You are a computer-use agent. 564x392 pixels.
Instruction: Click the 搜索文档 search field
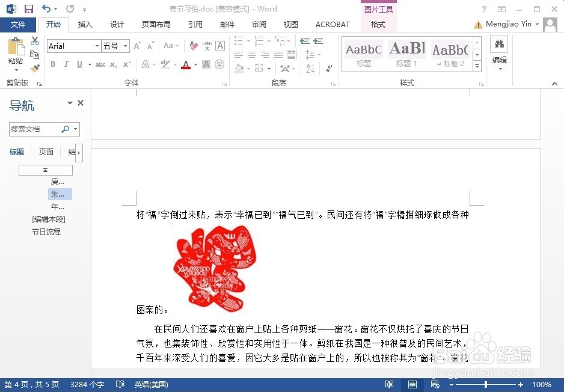coord(36,129)
